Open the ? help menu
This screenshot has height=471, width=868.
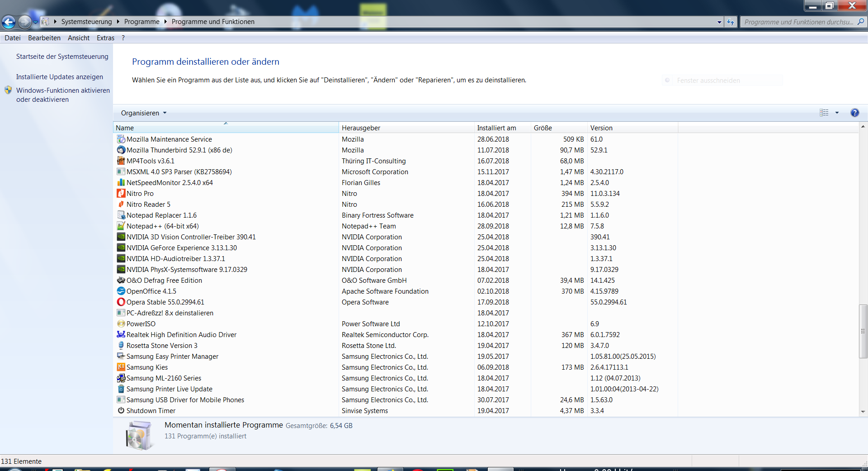tap(123, 38)
